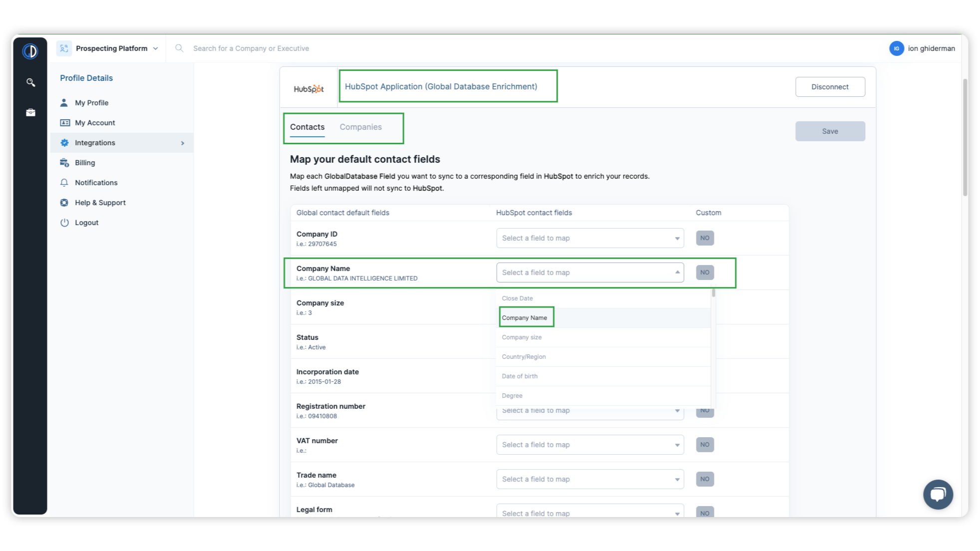
Task: Toggle Custom NO switch for Company Name
Action: (704, 273)
